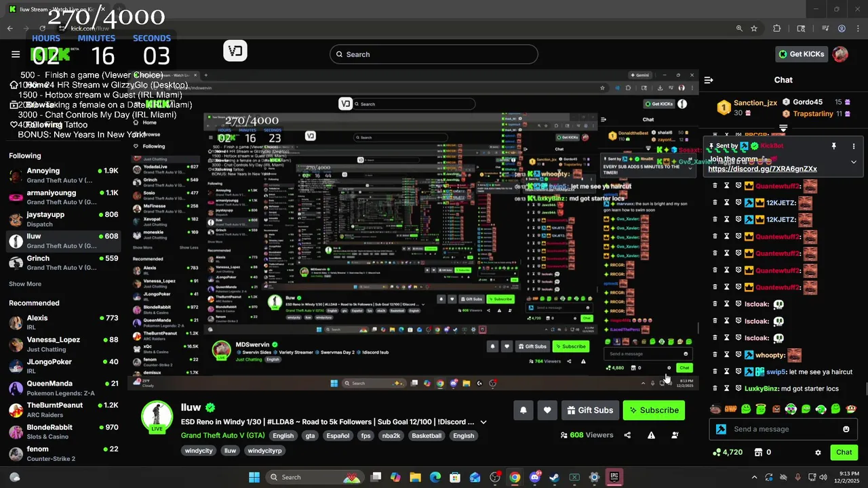The width and height of the screenshot is (868, 488).
Task: Open recommended channel fenom
Action: [x=64, y=453]
